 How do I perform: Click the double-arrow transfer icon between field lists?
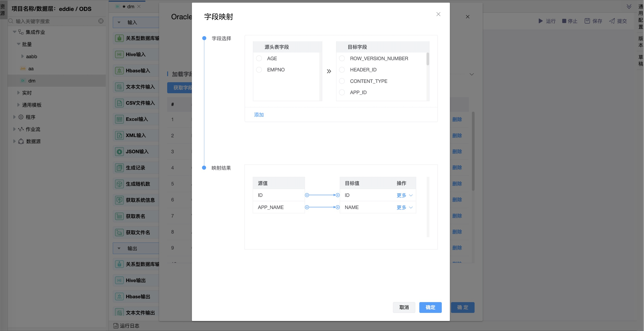pos(329,71)
